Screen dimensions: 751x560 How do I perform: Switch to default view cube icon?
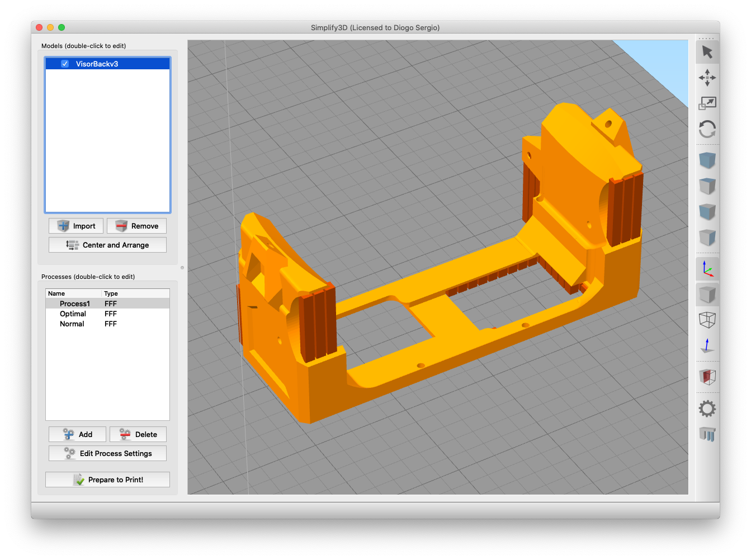pyautogui.click(x=707, y=160)
